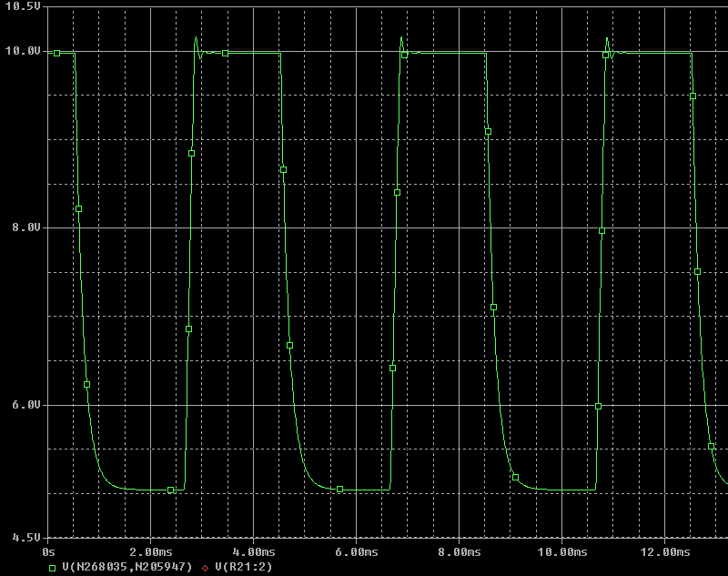The height and width of the screenshot is (576, 728).
Task: Click the 12.00ms X-axis label
Action: tap(665, 552)
